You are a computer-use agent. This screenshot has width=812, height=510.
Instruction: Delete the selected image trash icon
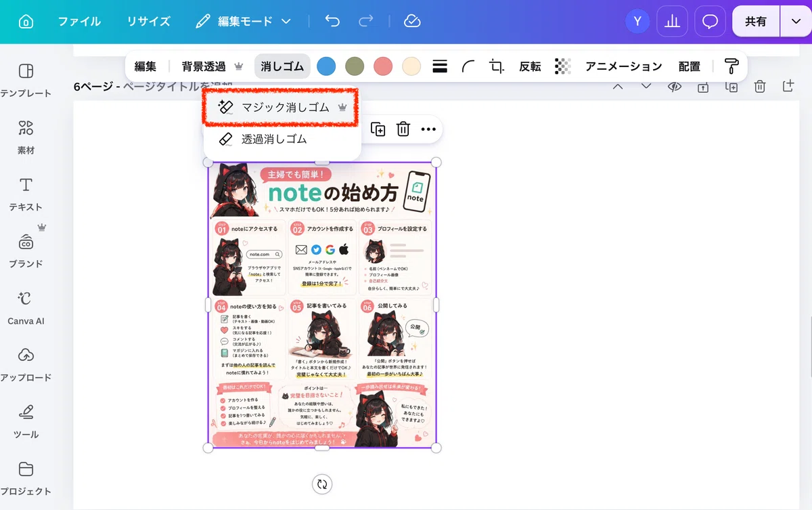coord(403,129)
